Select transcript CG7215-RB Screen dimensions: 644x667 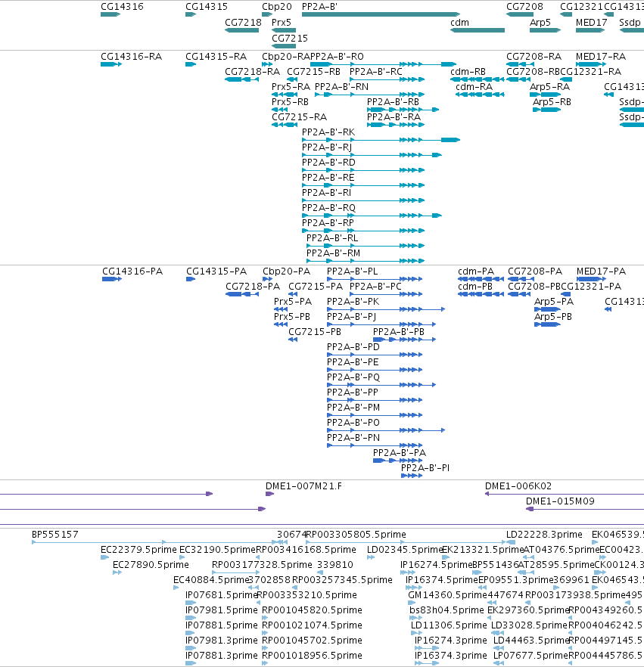click(x=314, y=72)
